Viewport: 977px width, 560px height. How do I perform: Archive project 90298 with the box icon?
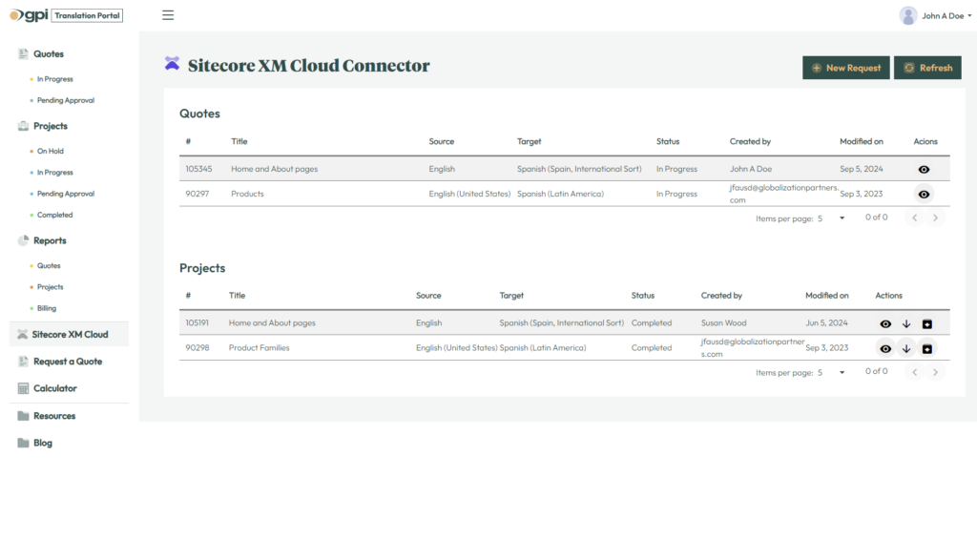click(926, 349)
